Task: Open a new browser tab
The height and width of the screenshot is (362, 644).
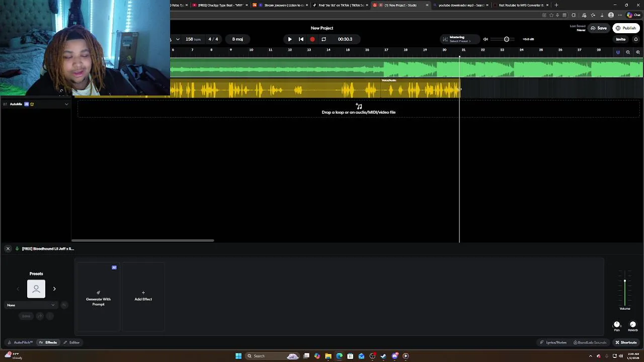Action: [x=556, y=5]
